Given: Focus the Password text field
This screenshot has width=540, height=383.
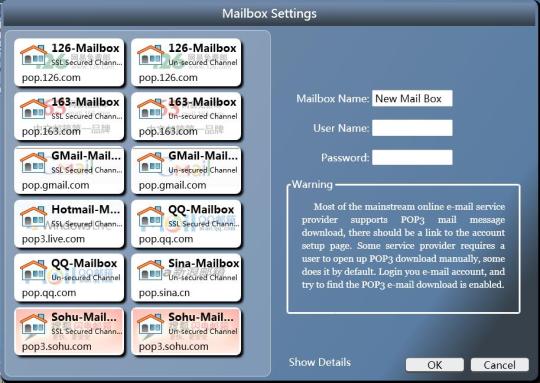Looking at the screenshot, I should (x=412, y=158).
